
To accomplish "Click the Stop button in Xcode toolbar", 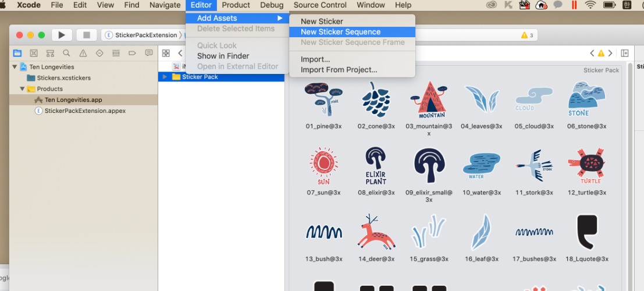I will (87, 35).
